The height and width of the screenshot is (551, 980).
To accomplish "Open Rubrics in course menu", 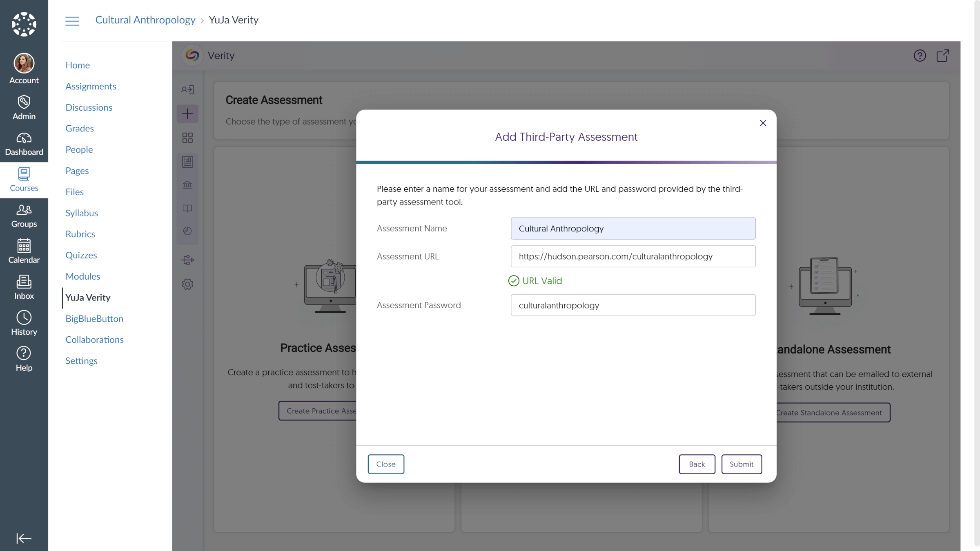I will tap(80, 234).
